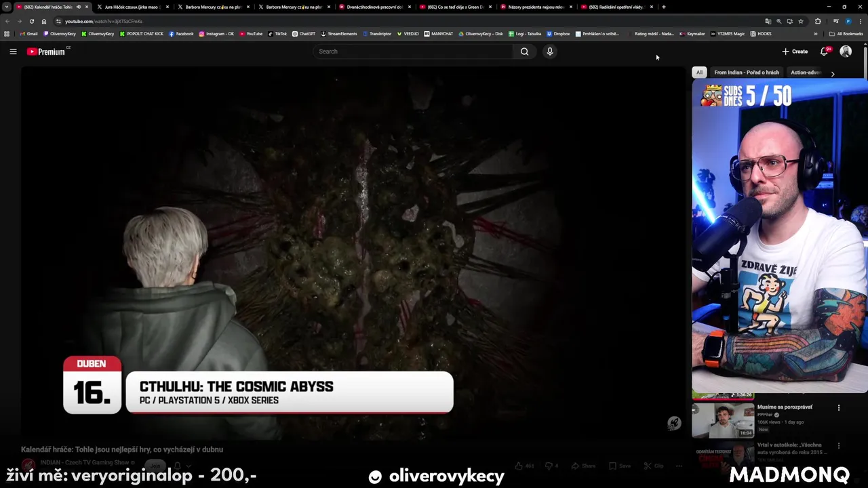Open the Chrome profile P avatar
Screen dimensions: 868x488
point(848,21)
